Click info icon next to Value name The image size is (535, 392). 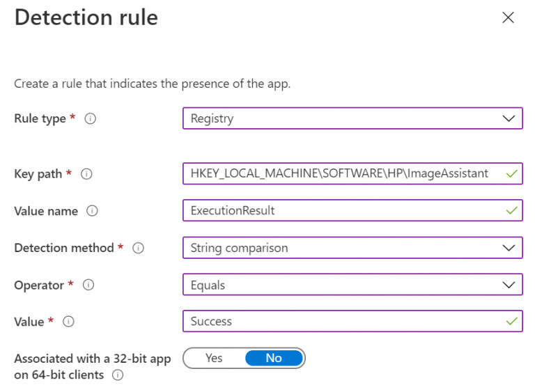(92, 211)
